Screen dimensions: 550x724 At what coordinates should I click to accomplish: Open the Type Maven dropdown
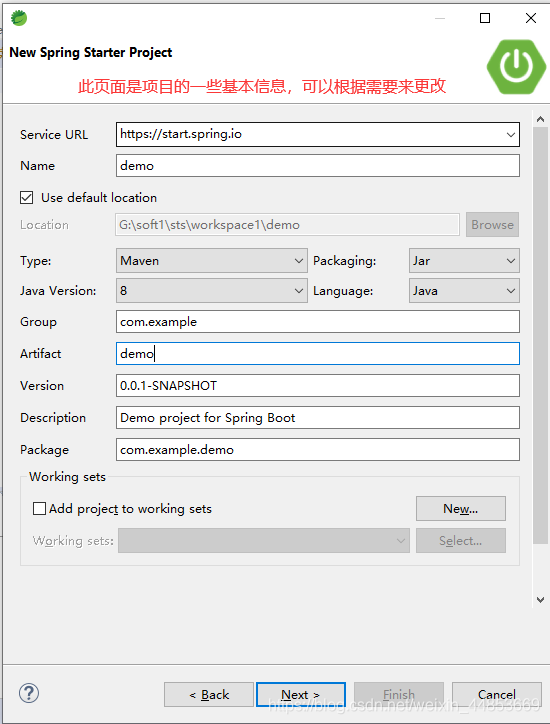212,260
